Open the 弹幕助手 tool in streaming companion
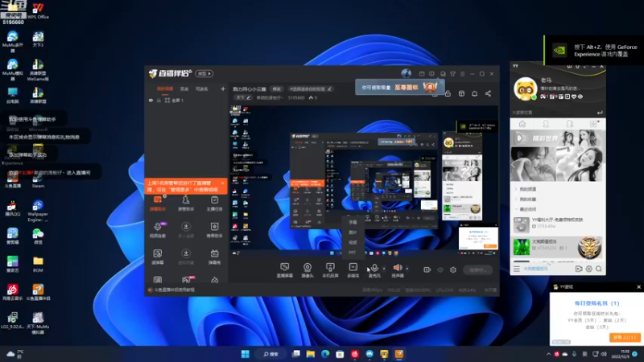The width and height of the screenshot is (644, 362). [158, 204]
